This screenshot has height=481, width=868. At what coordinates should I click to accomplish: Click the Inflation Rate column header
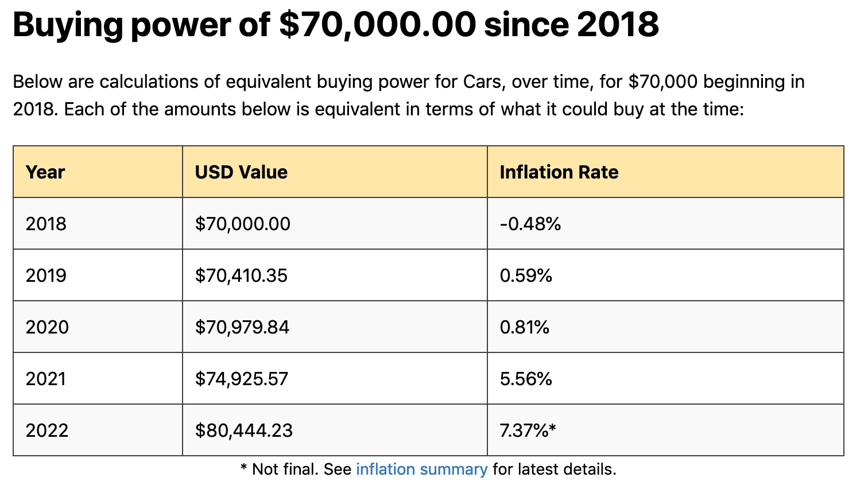pyautogui.click(x=666, y=172)
